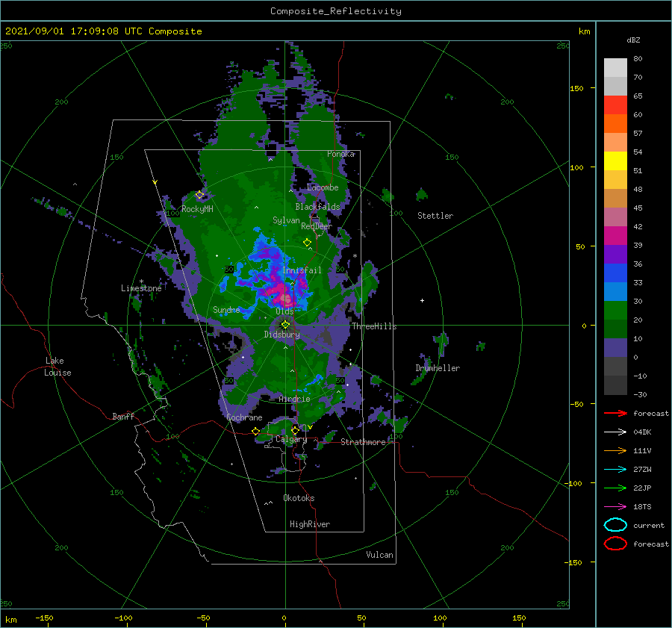Click the Lacombe city label
Image resolution: width=672 pixels, height=628 pixels.
pos(323,187)
